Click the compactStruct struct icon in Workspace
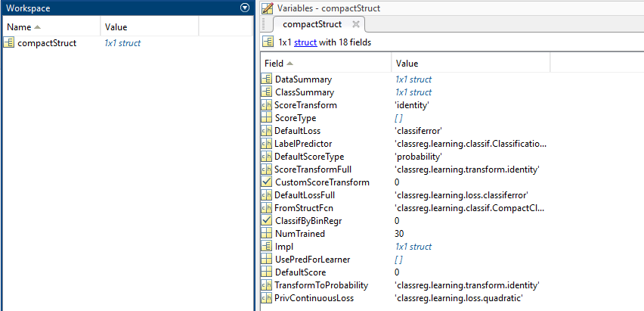644x311 pixels. pos(9,43)
